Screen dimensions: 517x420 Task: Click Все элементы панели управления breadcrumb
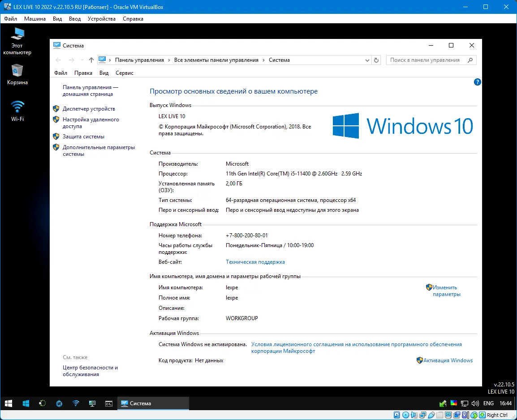[x=216, y=60]
